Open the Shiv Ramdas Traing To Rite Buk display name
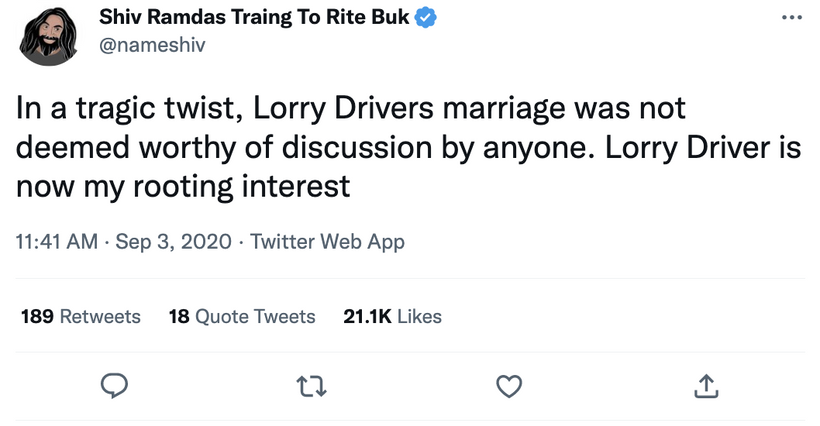This screenshot has width=820, height=426. [x=254, y=17]
